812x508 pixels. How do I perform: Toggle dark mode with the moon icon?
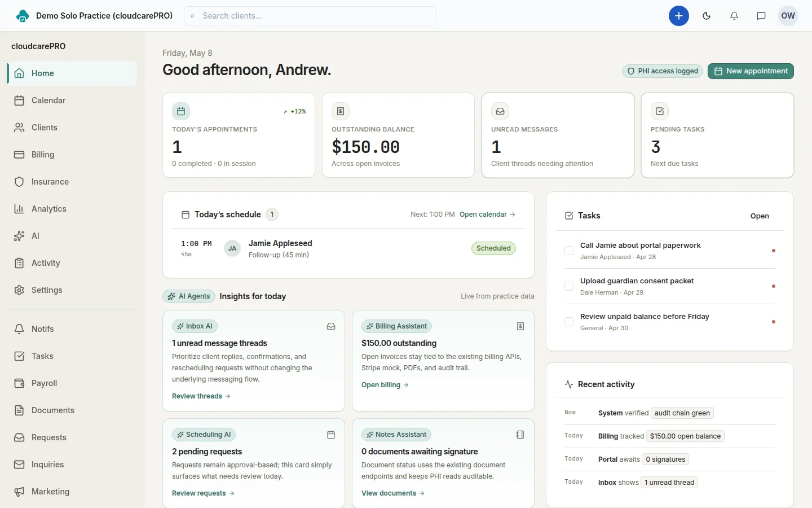point(707,16)
